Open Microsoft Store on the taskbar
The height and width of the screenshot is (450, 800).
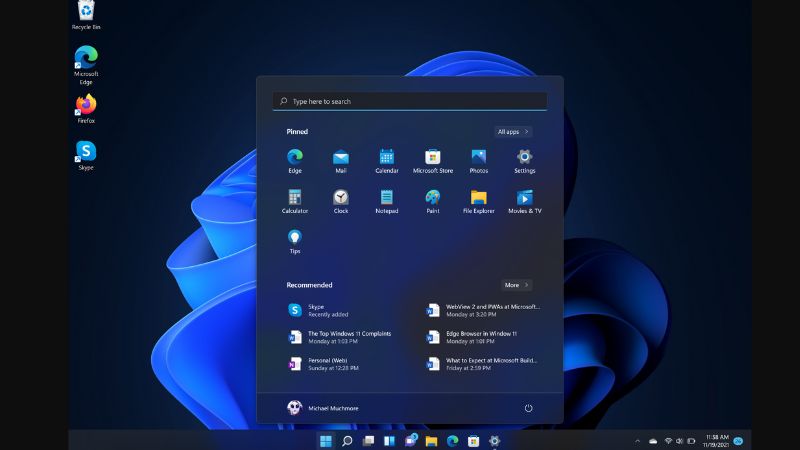[x=473, y=441]
